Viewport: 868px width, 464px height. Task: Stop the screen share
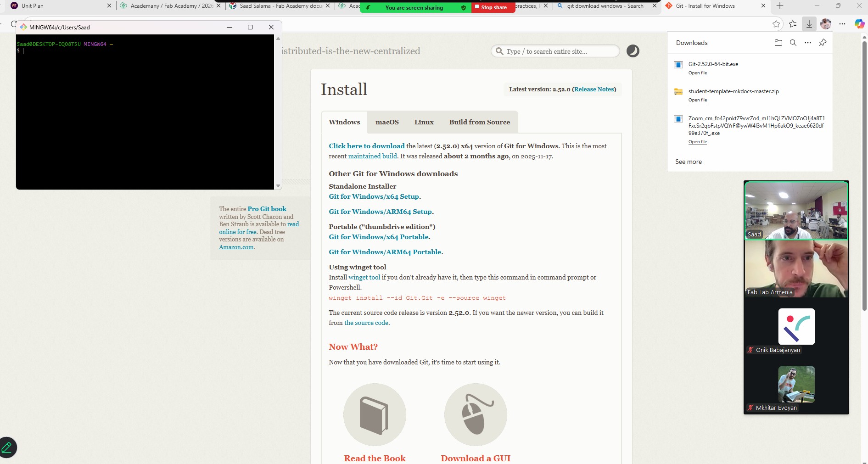tap(493, 7)
